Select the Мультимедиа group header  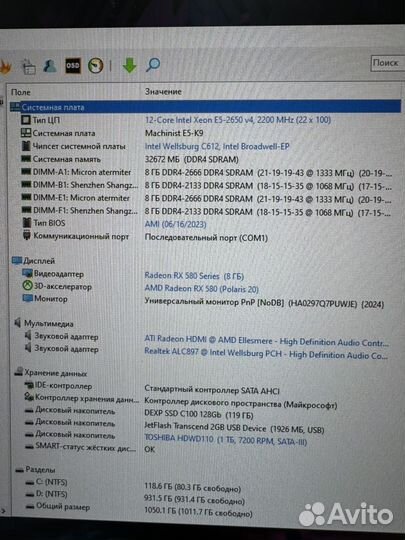[44, 323]
